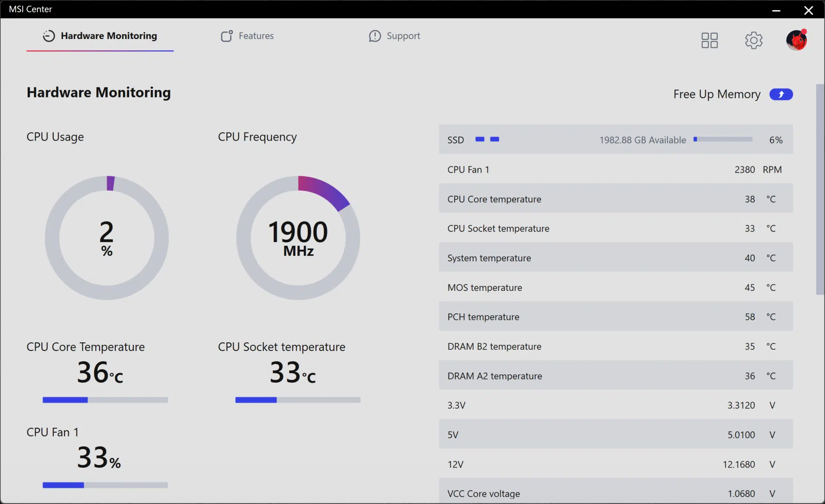Image resolution: width=825 pixels, height=504 pixels.
Task: Click the CPU Frequency label
Action: (257, 137)
